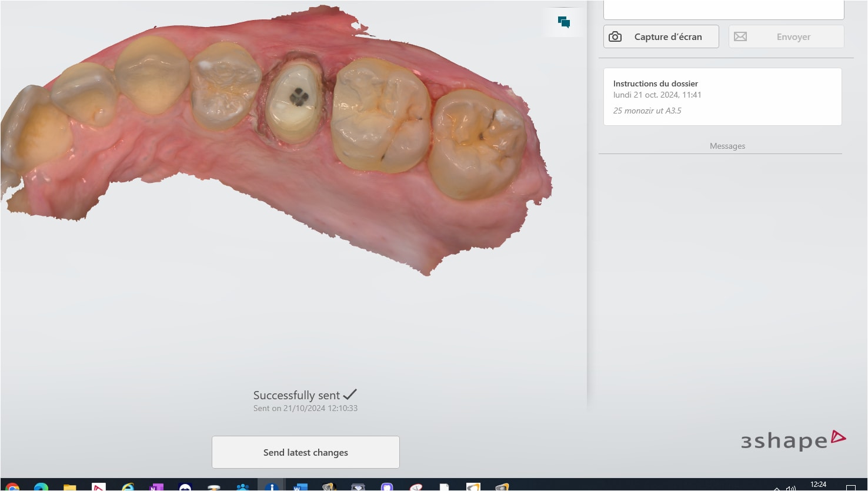The height and width of the screenshot is (491, 868).
Task: Click the envelope icon beside Envoyer
Action: pyautogui.click(x=740, y=36)
